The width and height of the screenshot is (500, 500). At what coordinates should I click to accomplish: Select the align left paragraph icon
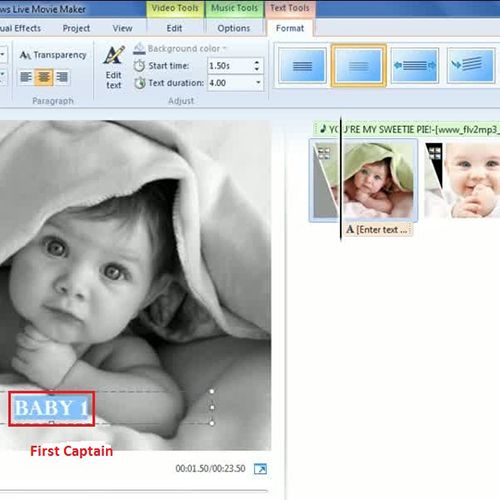point(26,77)
